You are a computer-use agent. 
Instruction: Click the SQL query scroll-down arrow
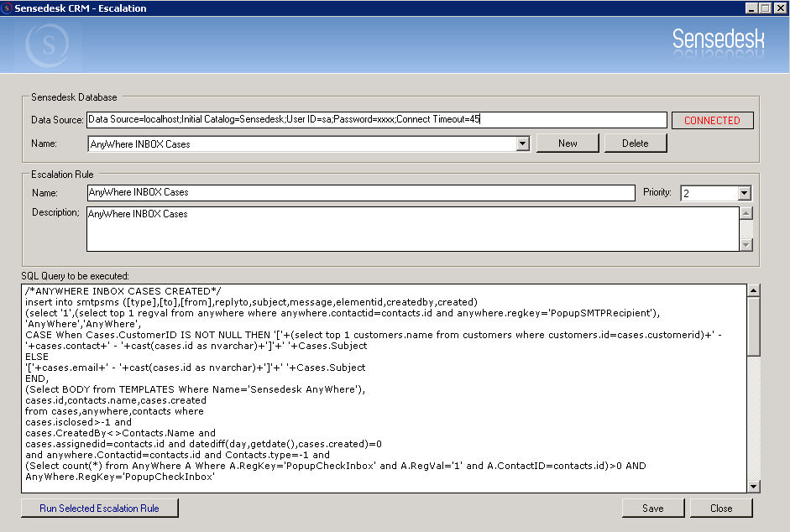754,486
